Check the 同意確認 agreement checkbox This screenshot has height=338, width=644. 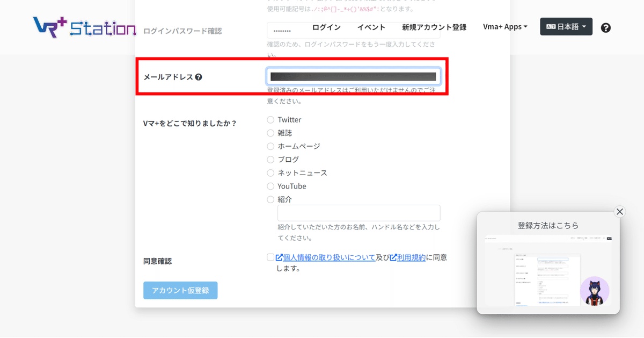(x=270, y=257)
